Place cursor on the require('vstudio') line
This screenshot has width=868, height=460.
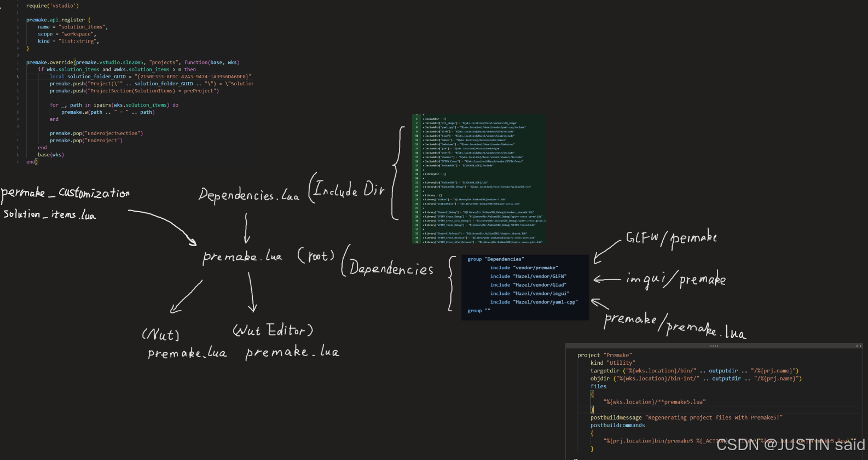53,5
